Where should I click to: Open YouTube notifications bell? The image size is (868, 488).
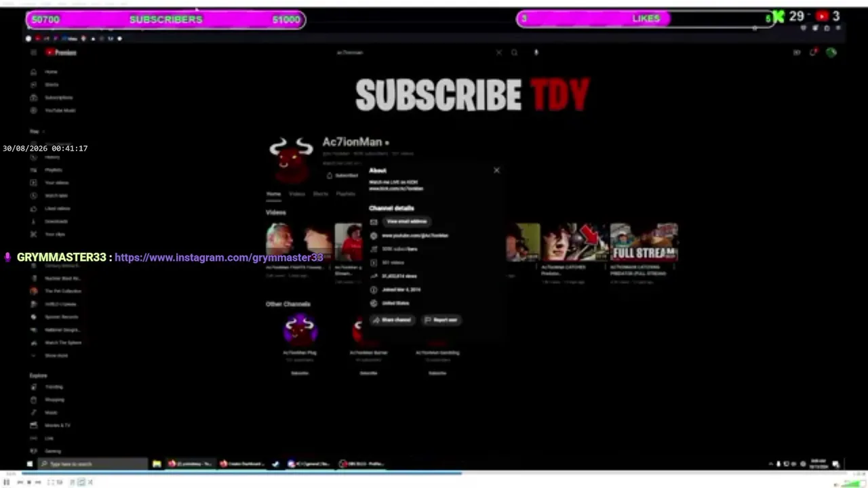[x=813, y=52]
